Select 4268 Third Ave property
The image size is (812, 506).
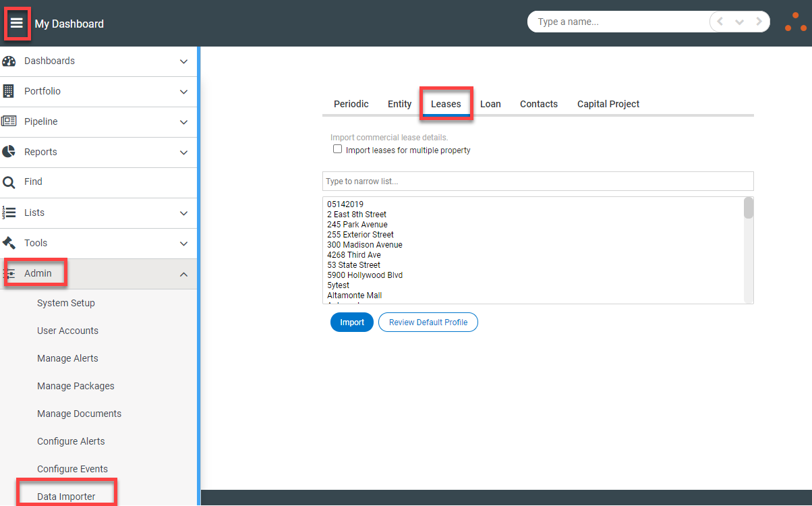tap(354, 255)
